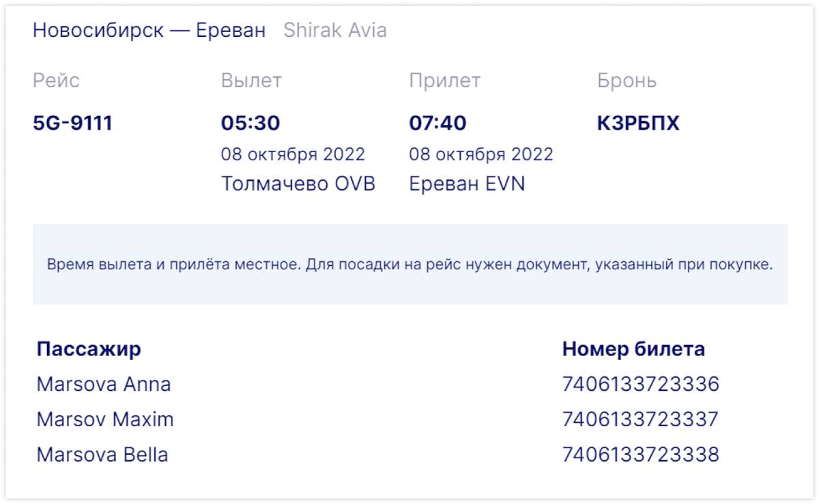Click passenger name Marsov Maxim

(x=105, y=419)
